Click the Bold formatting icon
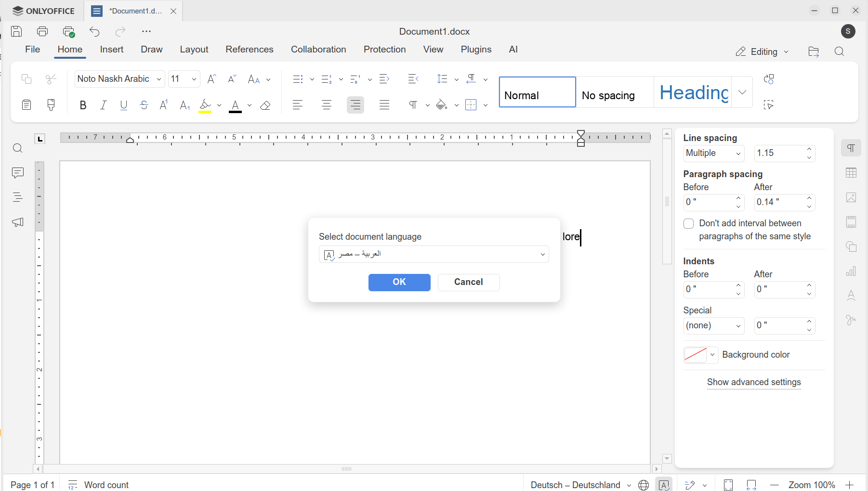The image size is (868, 491). [x=83, y=105]
